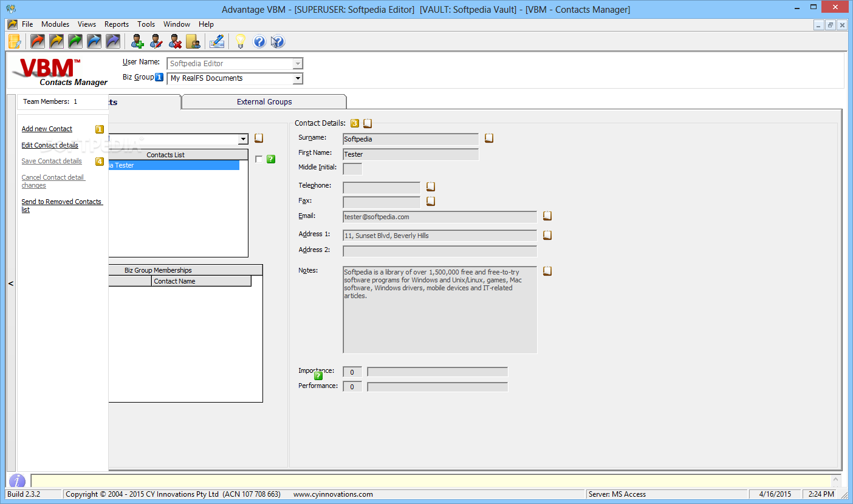Click the book icon next to Notes

[x=547, y=271]
